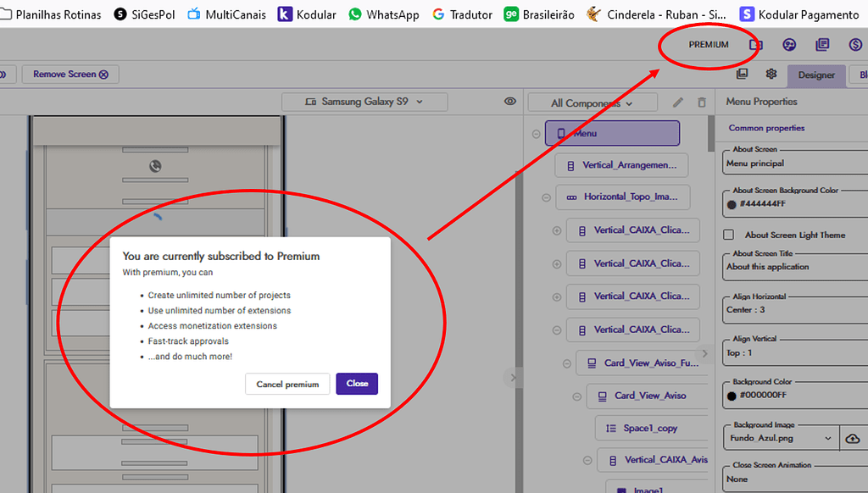Image resolution: width=868 pixels, height=493 pixels.
Task: Click the account community icon in header
Action: pyautogui.click(x=789, y=45)
